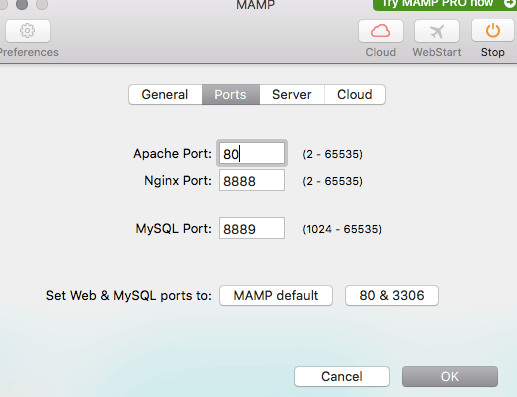This screenshot has height=397, width=517.
Task: Cancel the port changes
Action: (342, 377)
